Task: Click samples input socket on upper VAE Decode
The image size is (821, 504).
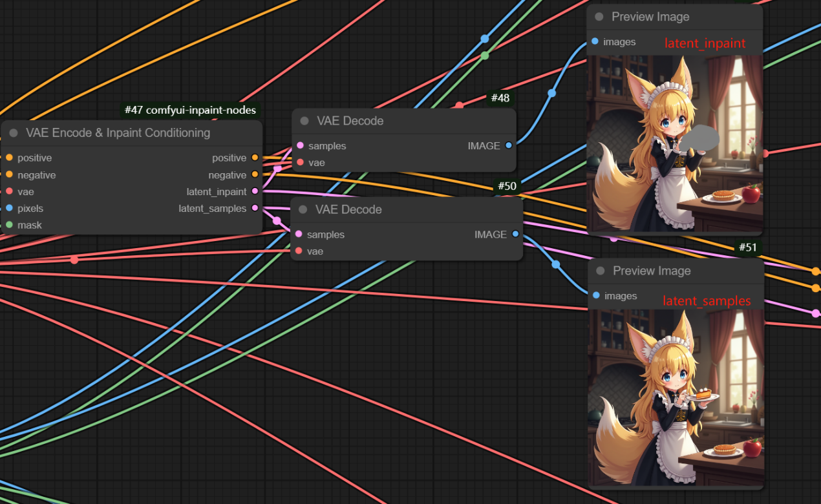Action: pyautogui.click(x=300, y=145)
